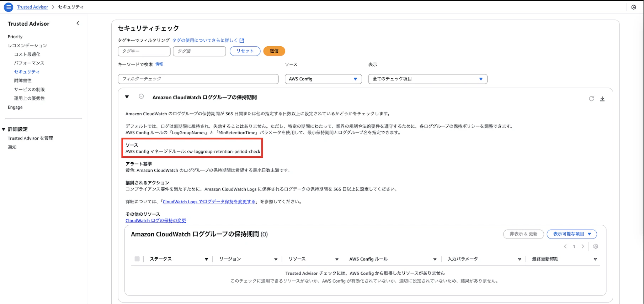Viewport: 644px width, 304px height.
Task: Open the ソース AWS Config dropdown
Action: 323,79
